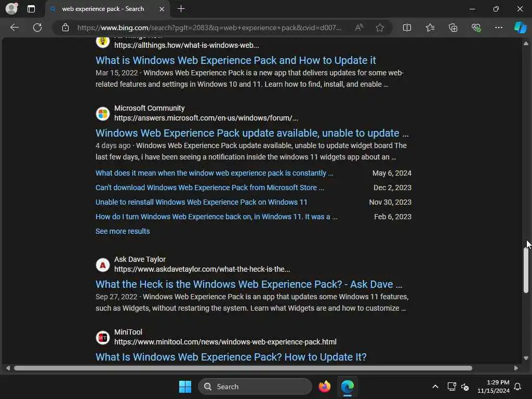The image size is (532, 399).
Task: Refresh the Bing search page
Action: pyautogui.click(x=37, y=28)
